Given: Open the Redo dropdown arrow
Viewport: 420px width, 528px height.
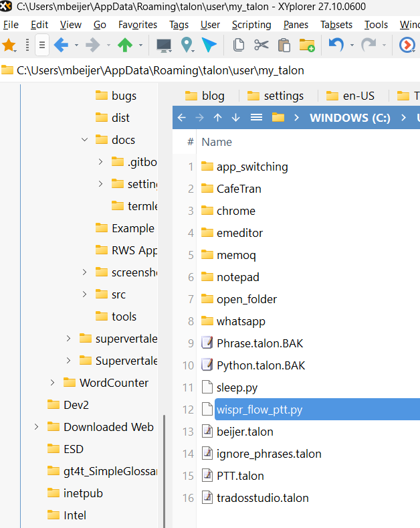Looking at the screenshot, I should coord(384,45).
